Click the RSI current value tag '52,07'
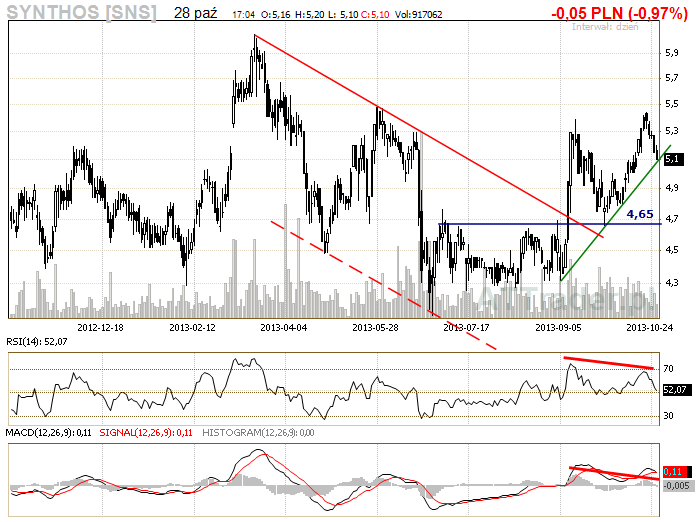Viewport: 700px width, 522px height. click(x=677, y=390)
